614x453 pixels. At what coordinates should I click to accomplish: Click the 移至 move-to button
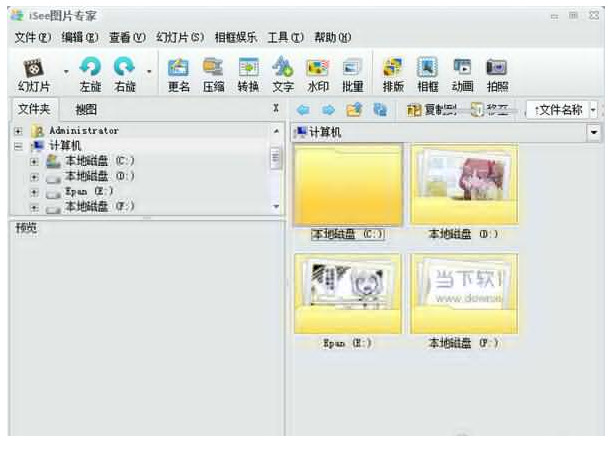click(x=490, y=110)
